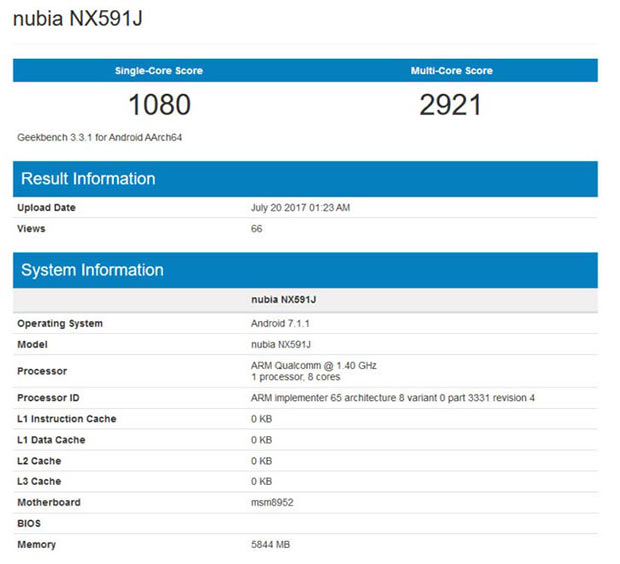Click the Single-Core Score header
Image resolution: width=620 pixels, height=564 pixels.
click(159, 71)
